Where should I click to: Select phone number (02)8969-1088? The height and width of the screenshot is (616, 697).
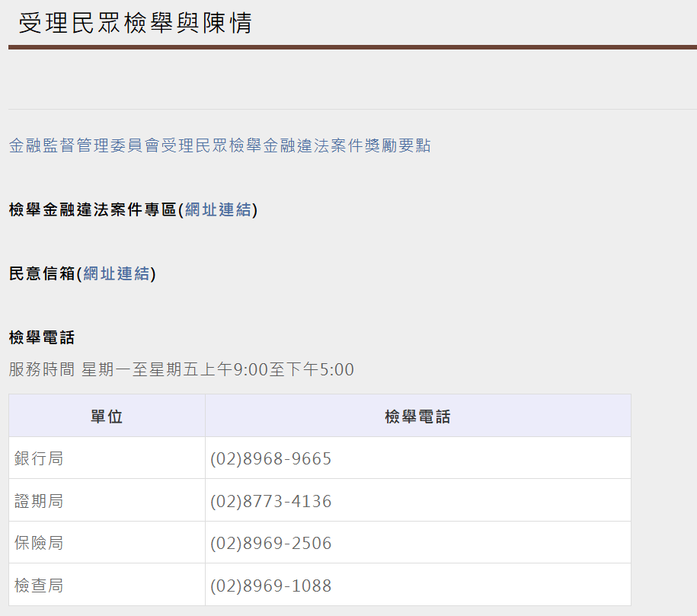270,586
